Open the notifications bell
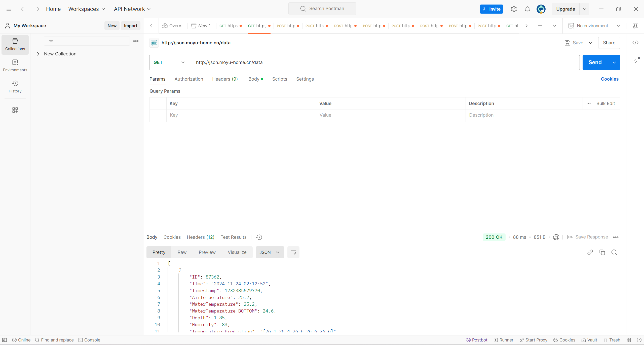This screenshot has height=345, width=644. coord(527,9)
